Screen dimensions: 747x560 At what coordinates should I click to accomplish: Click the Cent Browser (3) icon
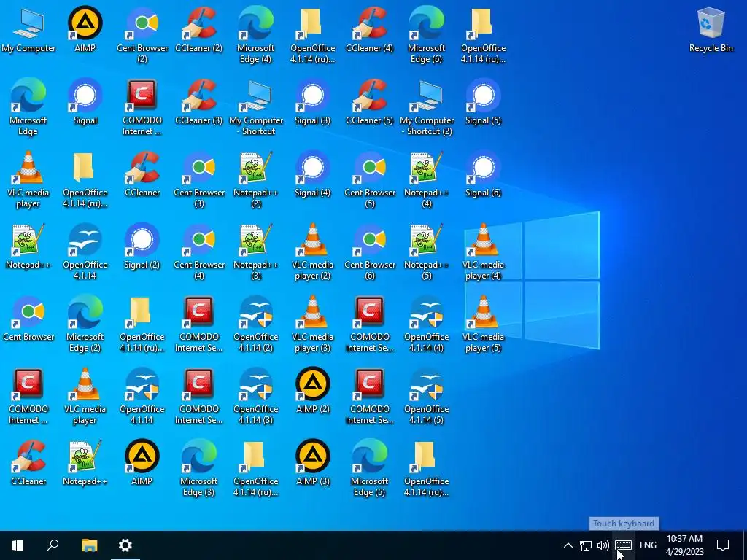click(x=198, y=180)
